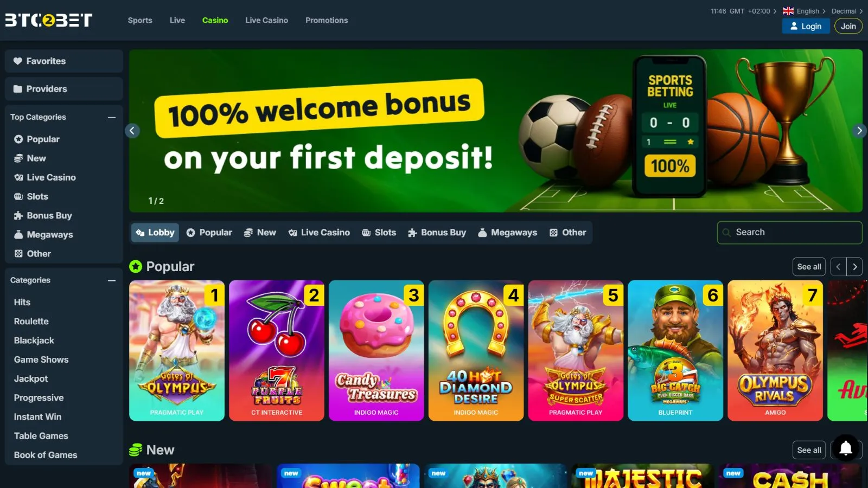Click Megaways icon in category tab bar
This screenshot has width=868, height=488.
tap(482, 233)
